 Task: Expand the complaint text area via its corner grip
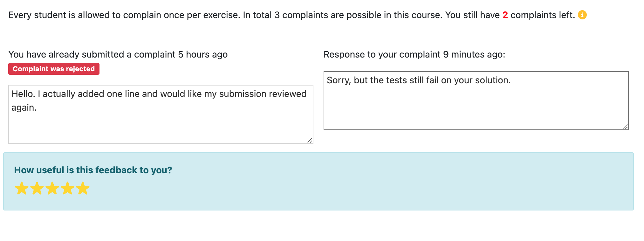point(310,140)
